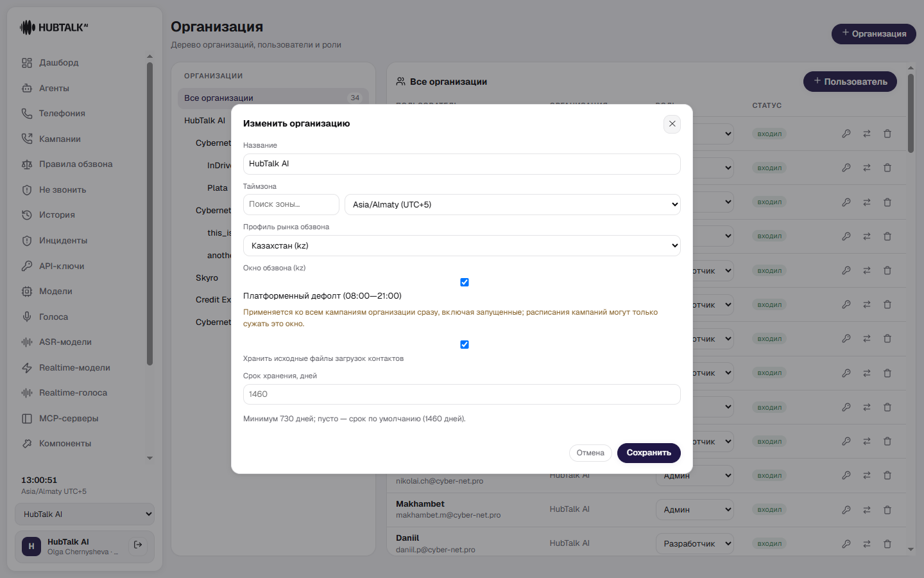This screenshot has height=578, width=924.
Task: Toggle the Платформенный дефолт (08:00—21:00) checkbox
Action: (x=465, y=283)
